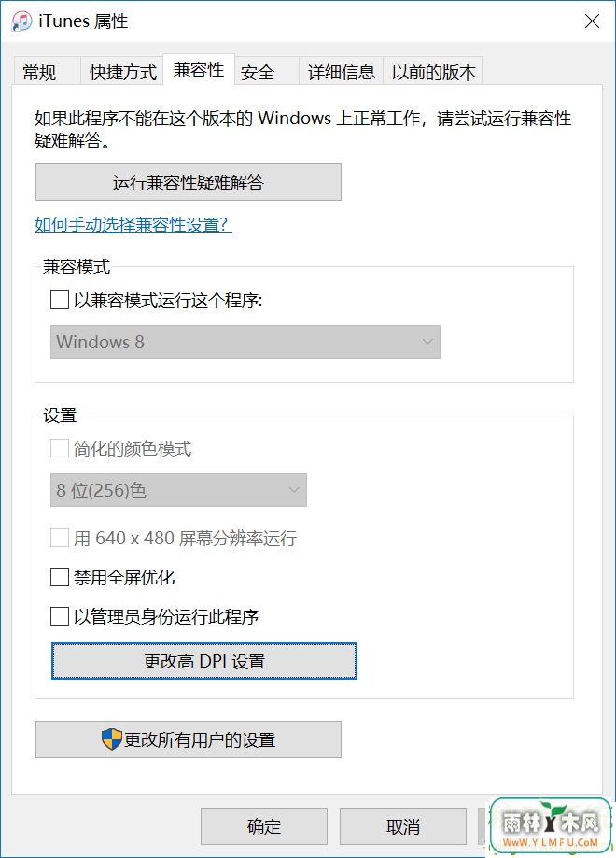Click the iTunes icon in title bar
The width and height of the screenshot is (616, 858).
pyautogui.click(x=21, y=21)
